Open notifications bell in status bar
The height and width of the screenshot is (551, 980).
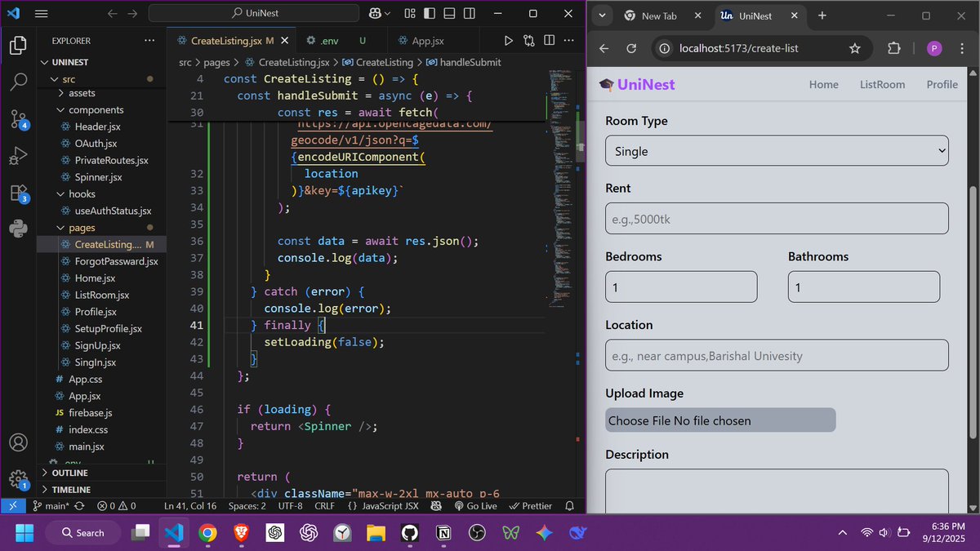point(570,506)
